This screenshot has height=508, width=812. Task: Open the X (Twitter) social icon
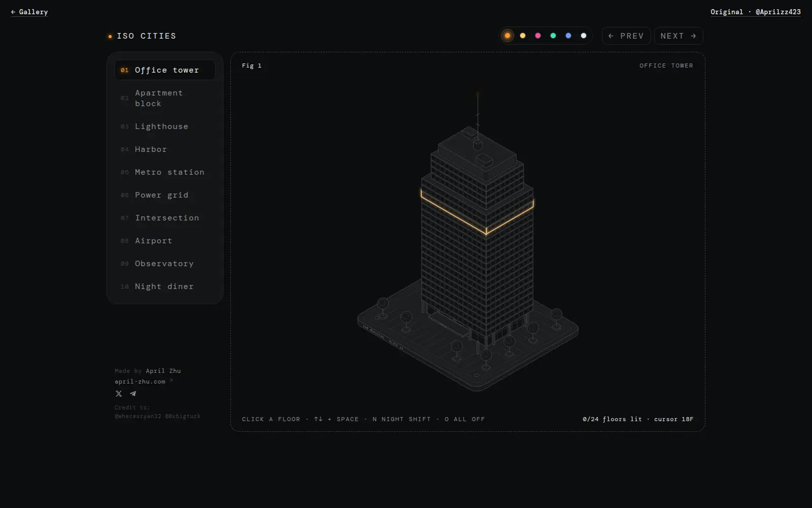click(x=119, y=394)
